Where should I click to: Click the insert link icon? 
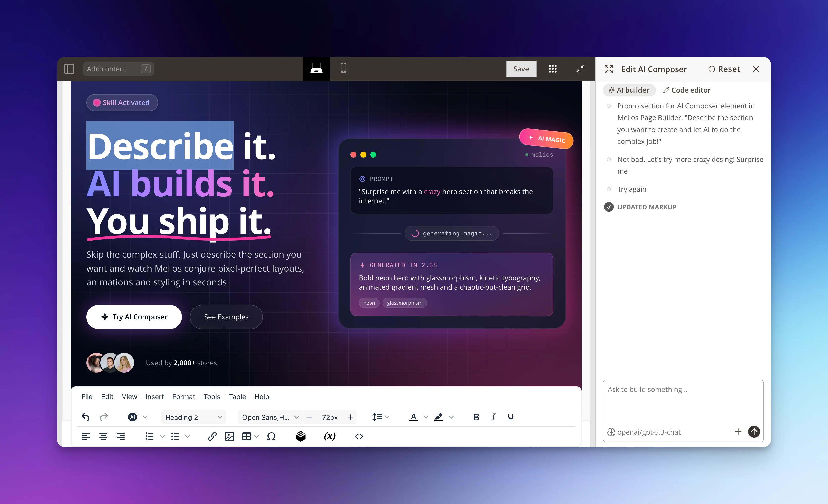[x=212, y=436]
